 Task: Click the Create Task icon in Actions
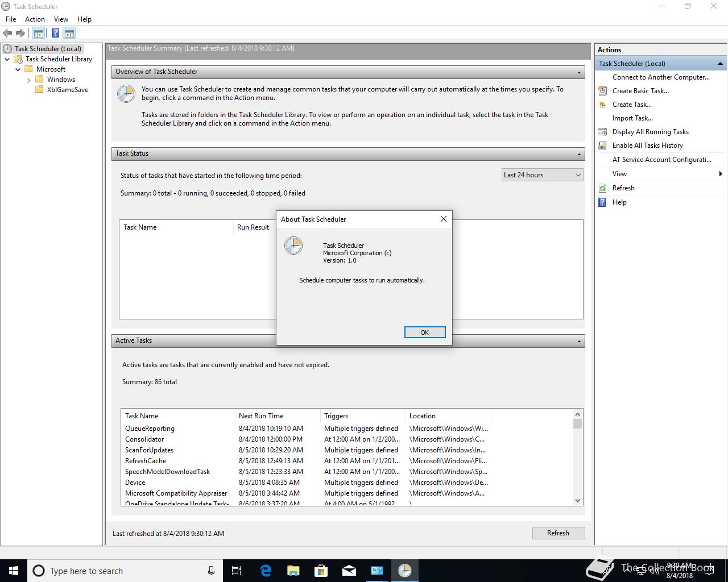click(x=602, y=105)
